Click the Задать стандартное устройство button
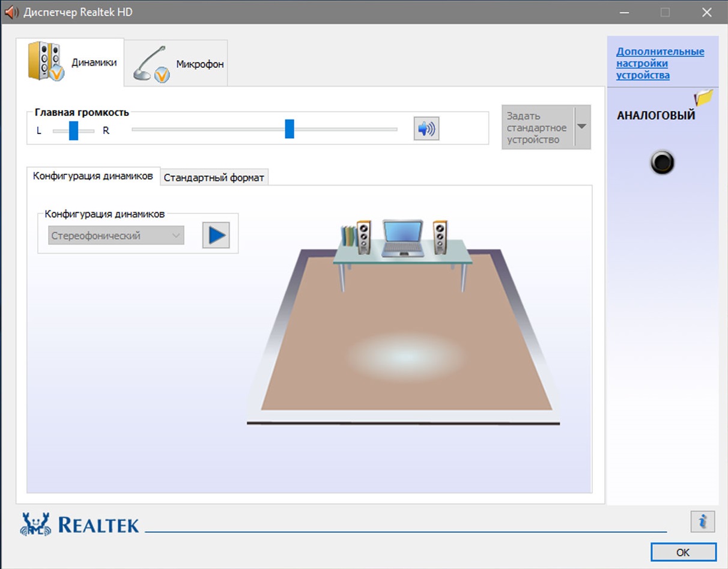Image resolution: width=728 pixels, height=569 pixels. [x=538, y=127]
